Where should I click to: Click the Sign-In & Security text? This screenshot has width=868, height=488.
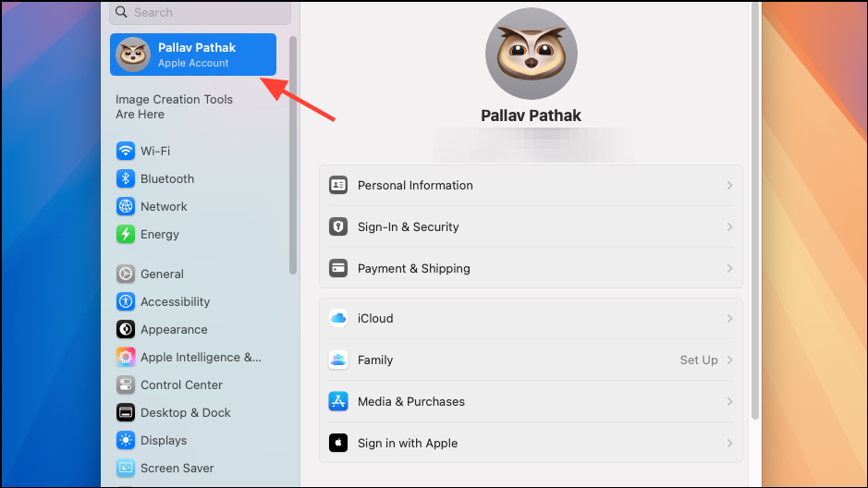point(408,226)
